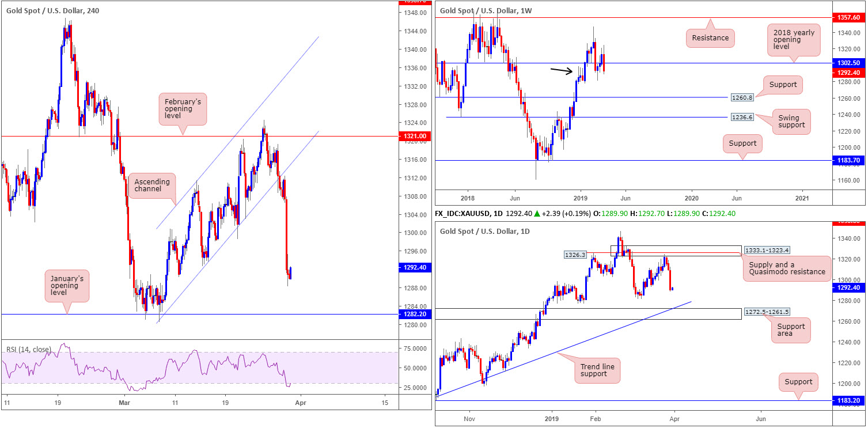Click the "2021" year on weekly time axis
868x428 pixels.
(803, 198)
